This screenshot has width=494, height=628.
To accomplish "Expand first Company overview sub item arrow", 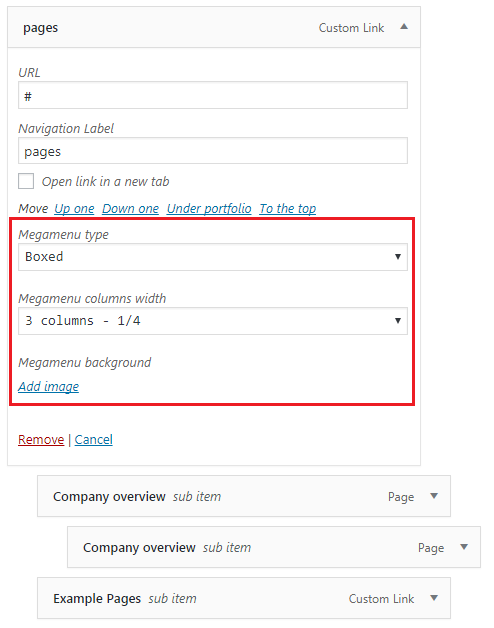I will point(434,496).
